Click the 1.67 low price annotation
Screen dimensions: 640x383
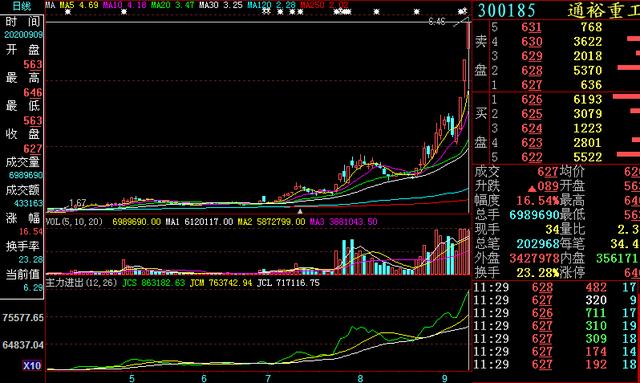78,203
